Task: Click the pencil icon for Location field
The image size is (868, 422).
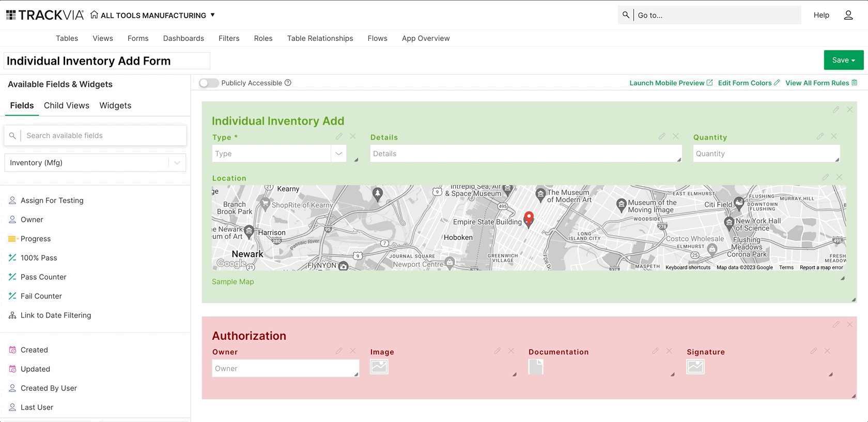Action: click(825, 177)
